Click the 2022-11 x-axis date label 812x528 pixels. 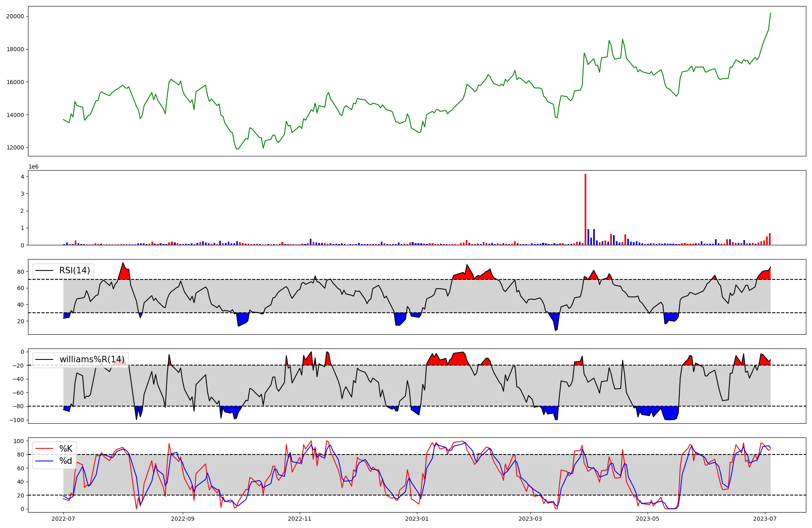[x=300, y=519]
